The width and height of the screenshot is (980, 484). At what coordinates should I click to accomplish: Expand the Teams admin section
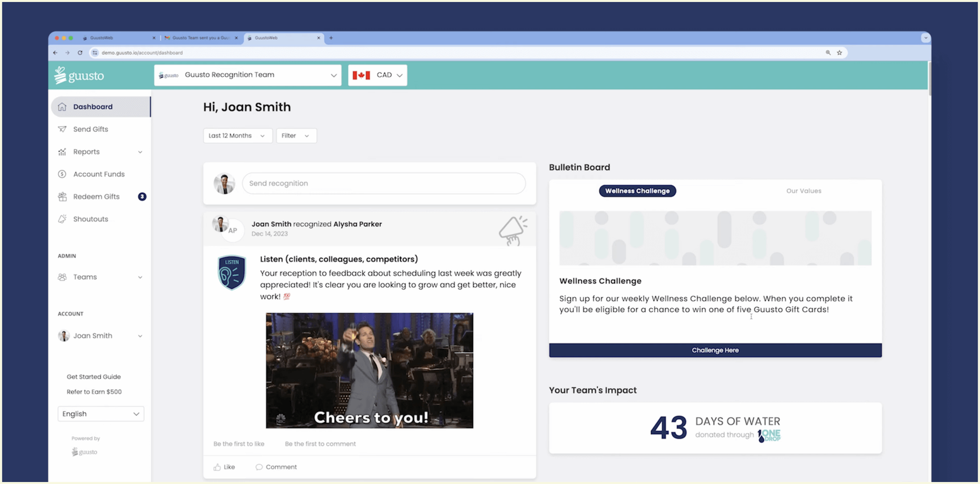[x=101, y=277]
